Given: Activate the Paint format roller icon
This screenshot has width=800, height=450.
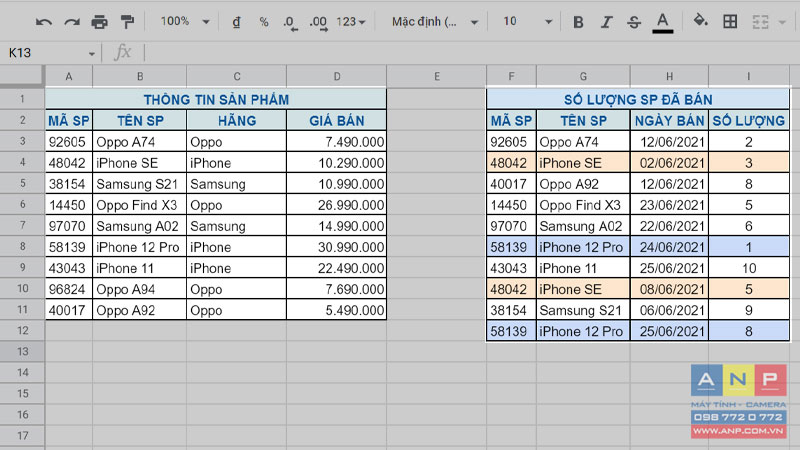Looking at the screenshot, I should click(127, 22).
